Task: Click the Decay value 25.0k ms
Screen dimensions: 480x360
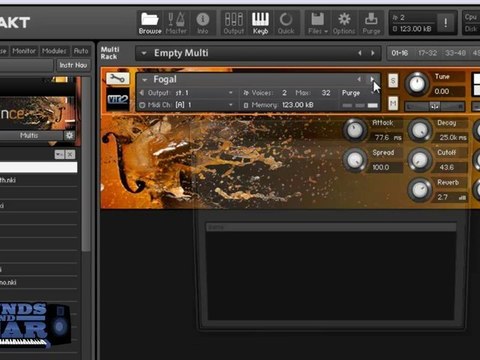Action: (452, 137)
